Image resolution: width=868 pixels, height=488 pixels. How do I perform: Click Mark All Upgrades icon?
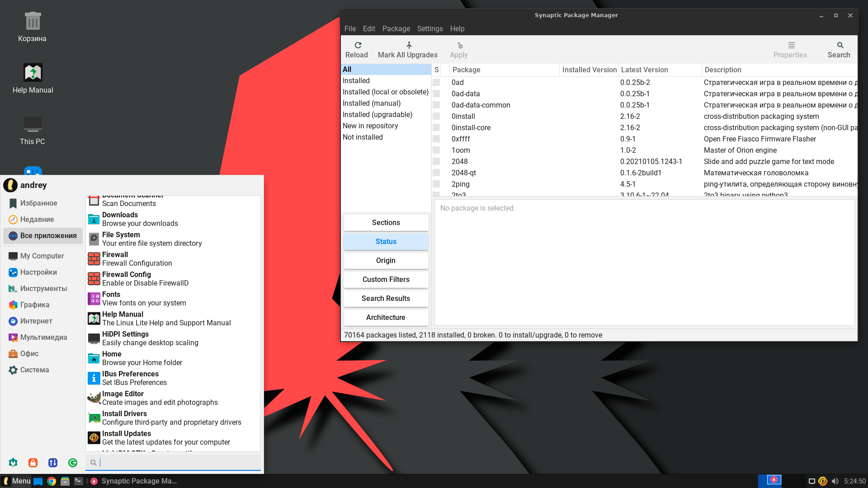409,45
